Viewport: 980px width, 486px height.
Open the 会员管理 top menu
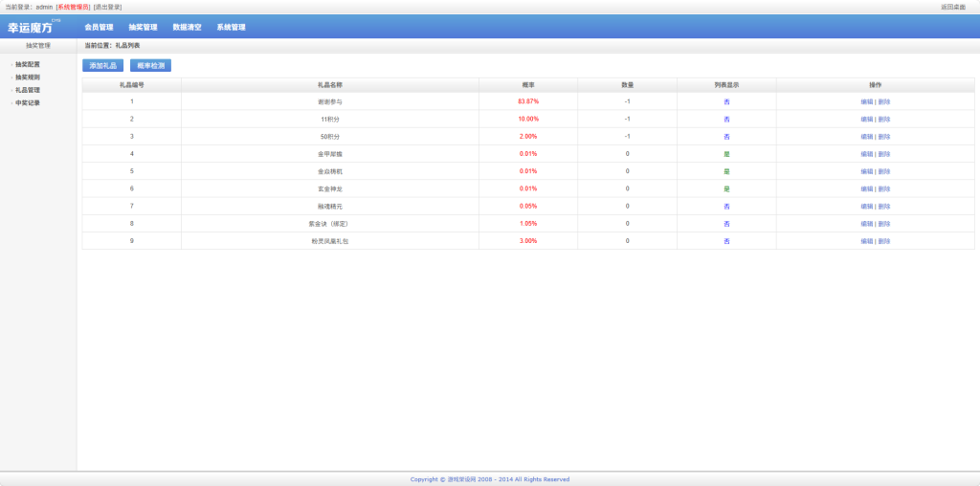(99, 28)
